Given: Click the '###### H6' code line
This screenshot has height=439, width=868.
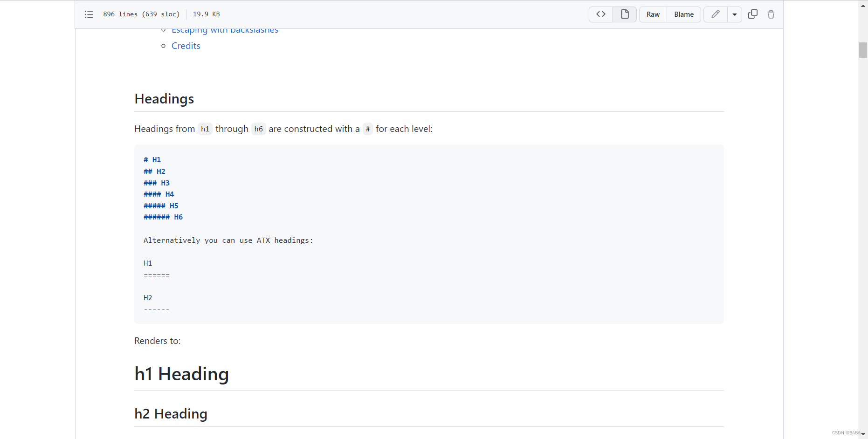Looking at the screenshot, I should 163,217.
